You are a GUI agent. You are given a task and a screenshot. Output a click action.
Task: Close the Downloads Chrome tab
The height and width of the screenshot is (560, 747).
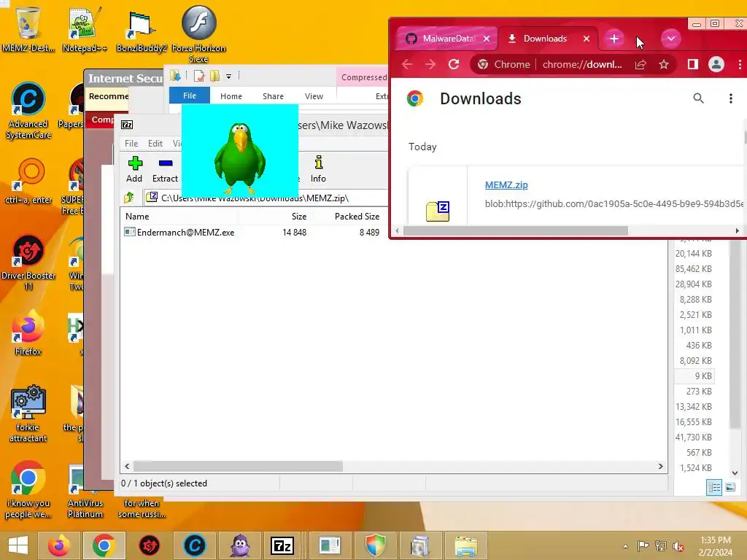tap(587, 39)
